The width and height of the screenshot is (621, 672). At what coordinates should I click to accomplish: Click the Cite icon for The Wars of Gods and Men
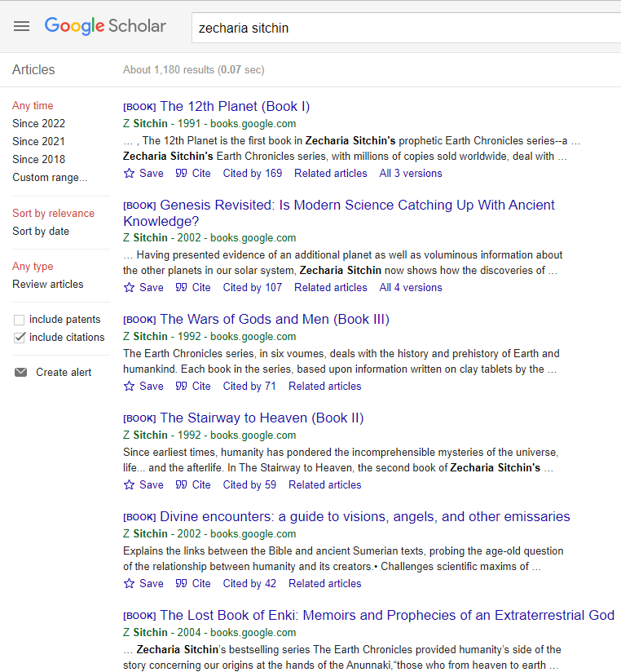pyautogui.click(x=181, y=386)
